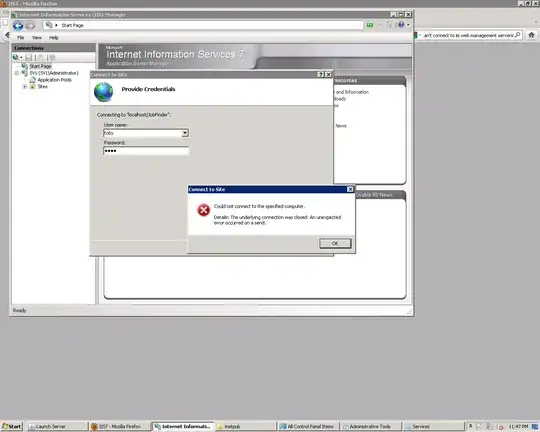Click the search magnifier icon in Firefox
The height and width of the screenshot is (432, 540).
[x=518, y=35]
